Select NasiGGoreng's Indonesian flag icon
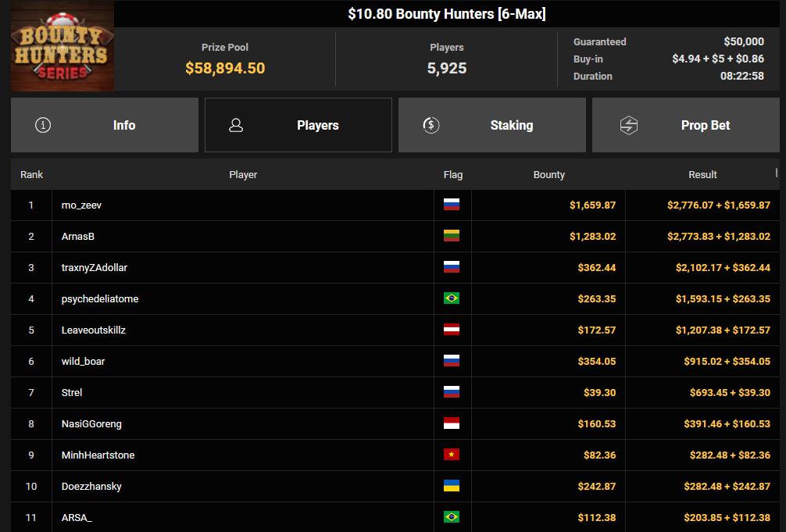Screen dimensions: 786x532 click(452, 423)
